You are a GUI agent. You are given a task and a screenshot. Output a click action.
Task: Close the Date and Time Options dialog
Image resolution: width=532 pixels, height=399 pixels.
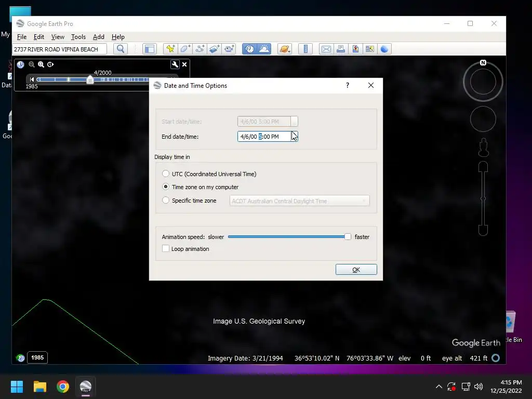[371, 85]
